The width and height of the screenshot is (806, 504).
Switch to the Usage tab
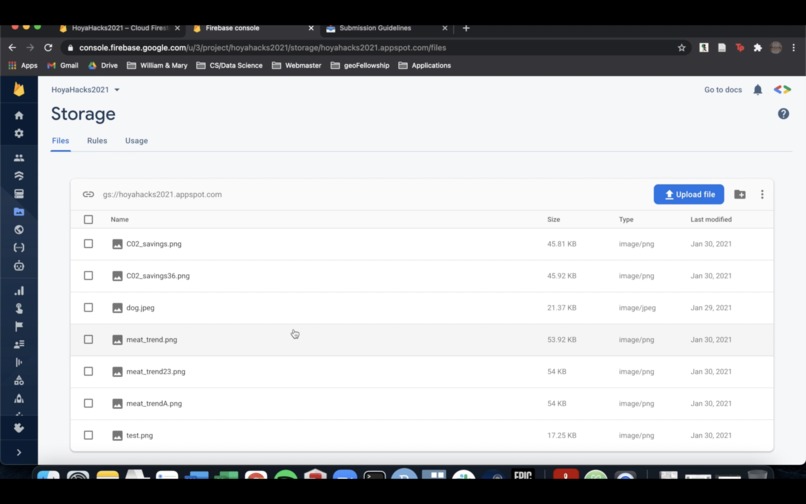pos(136,141)
